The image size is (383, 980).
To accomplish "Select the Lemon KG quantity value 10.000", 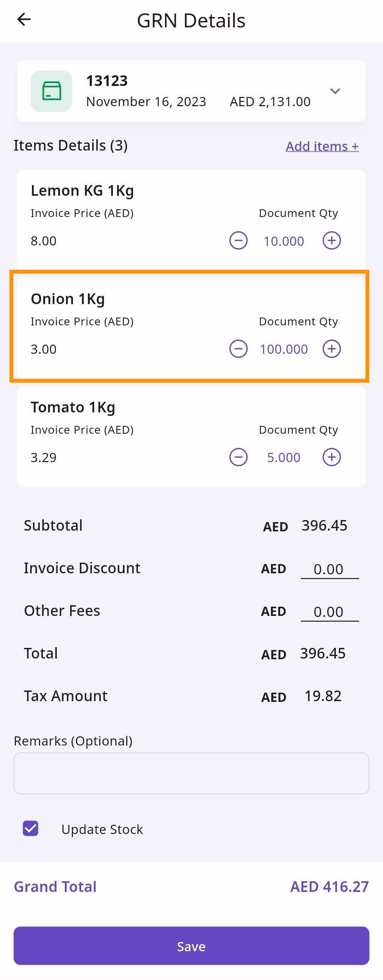I will [x=284, y=241].
